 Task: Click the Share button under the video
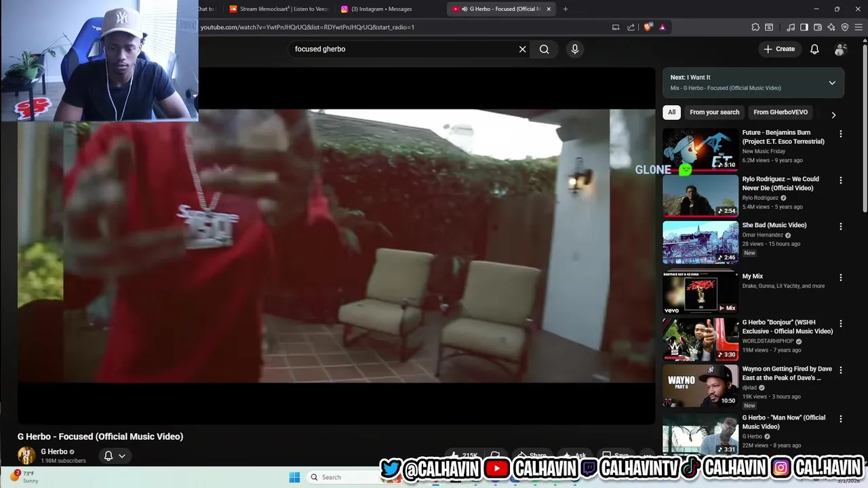pyautogui.click(x=532, y=455)
